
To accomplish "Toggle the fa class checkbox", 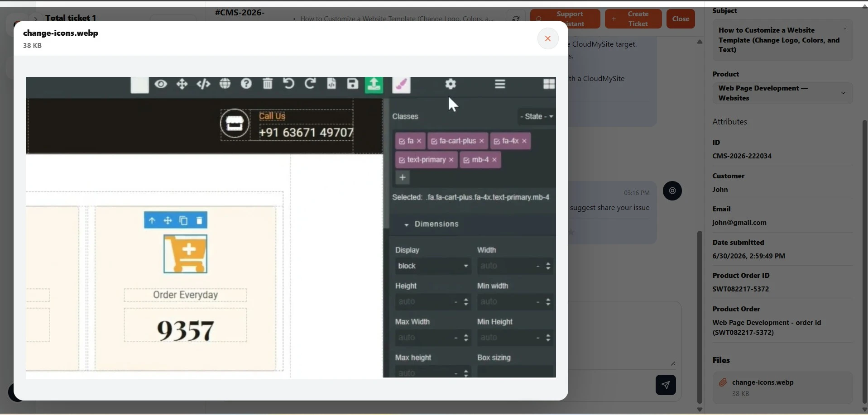I will [x=401, y=142].
